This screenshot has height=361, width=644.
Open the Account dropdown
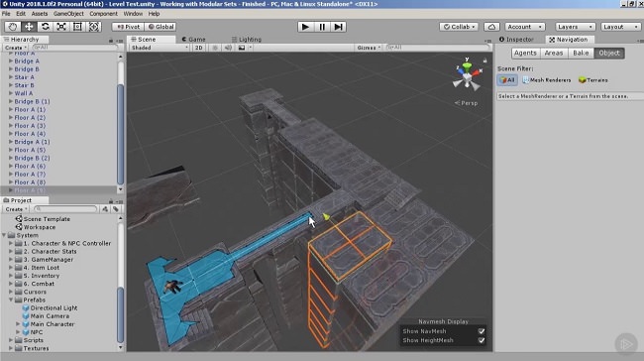525,27
